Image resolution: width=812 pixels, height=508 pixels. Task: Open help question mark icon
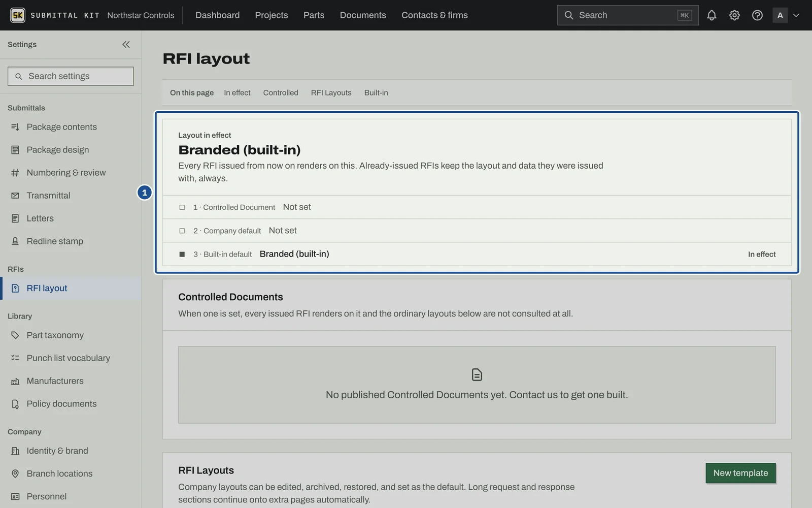pos(757,15)
